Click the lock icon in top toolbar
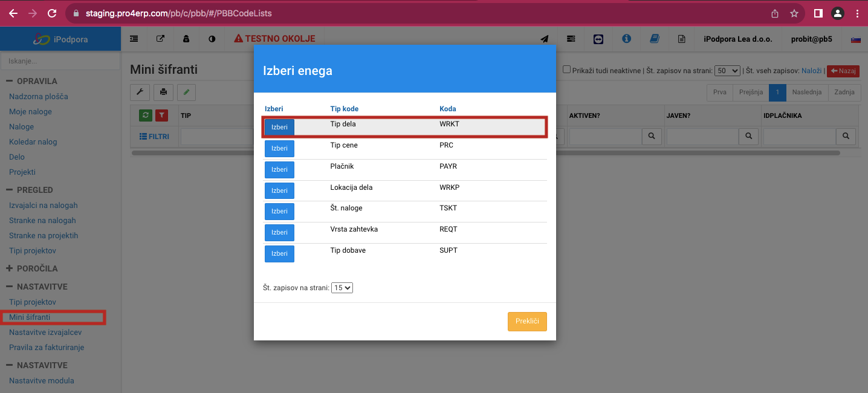Viewport: 868px width, 393px height. tap(186, 39)
